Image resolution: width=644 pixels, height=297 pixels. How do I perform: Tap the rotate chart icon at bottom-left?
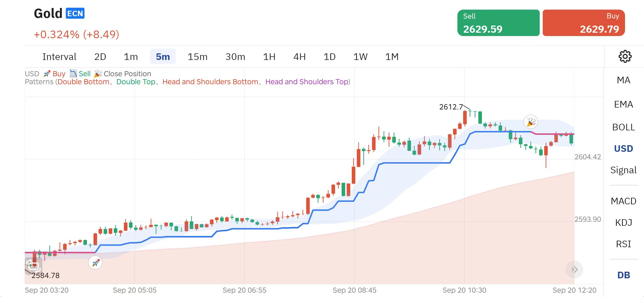pos(34,265)
